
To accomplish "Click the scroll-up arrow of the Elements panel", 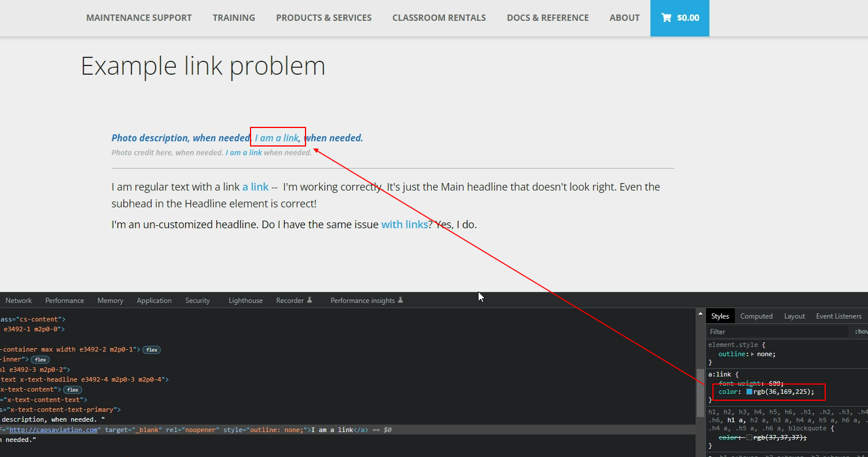I will pyautogui.click(x=700, y=313).
